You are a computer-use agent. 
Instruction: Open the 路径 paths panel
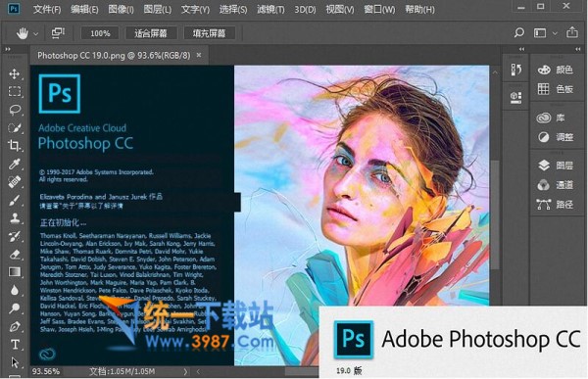555,205
